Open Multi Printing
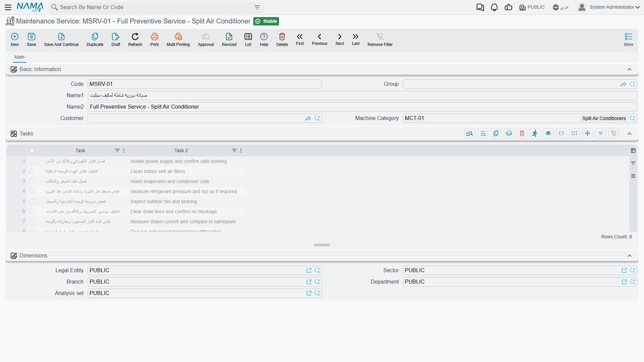Screen dimensions: 644x362 178,40
